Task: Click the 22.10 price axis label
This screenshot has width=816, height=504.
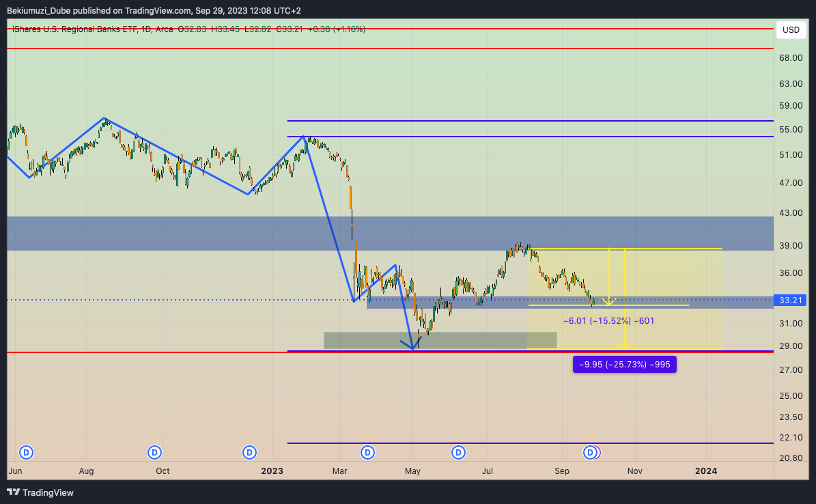Action: tap(791, 437)
